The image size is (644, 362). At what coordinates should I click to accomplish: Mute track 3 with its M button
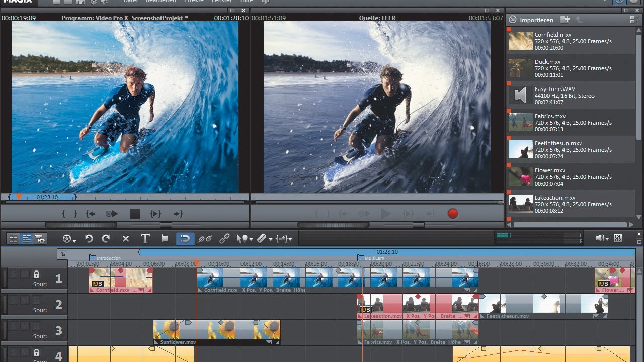(x=24, y=327)
